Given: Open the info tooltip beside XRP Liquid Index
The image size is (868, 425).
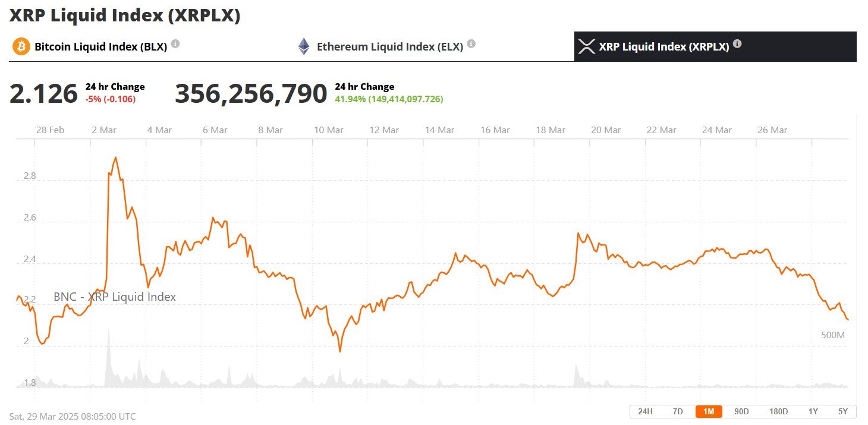Looking at the screenshot, I should pyautogui.click(x=737, y=43).
